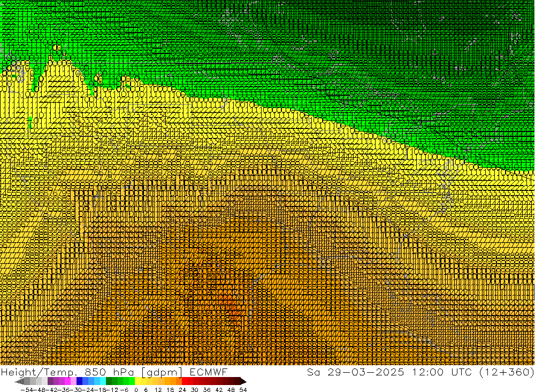This screenshot has width=535, height=392.
Task: Click the bright green swatch in legend
Action: pyautogui.click(x=127, y=381)
